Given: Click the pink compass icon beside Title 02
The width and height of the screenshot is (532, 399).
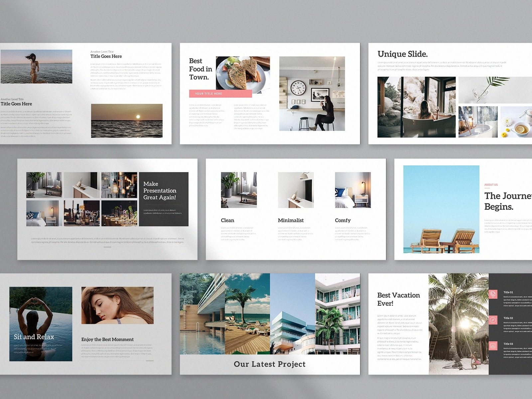Looking at the screenshot, I should pos(493,320).
